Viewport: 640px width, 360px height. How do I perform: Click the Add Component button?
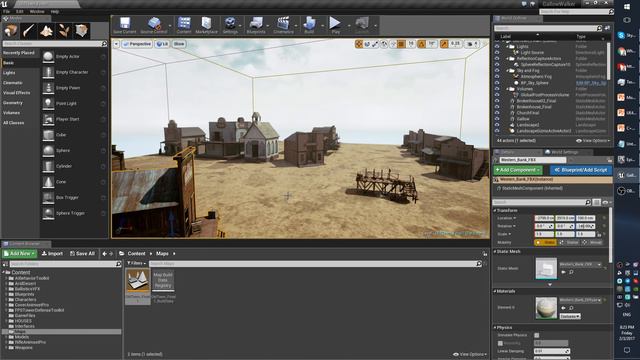pyautogui.click(x=518, y=170)
